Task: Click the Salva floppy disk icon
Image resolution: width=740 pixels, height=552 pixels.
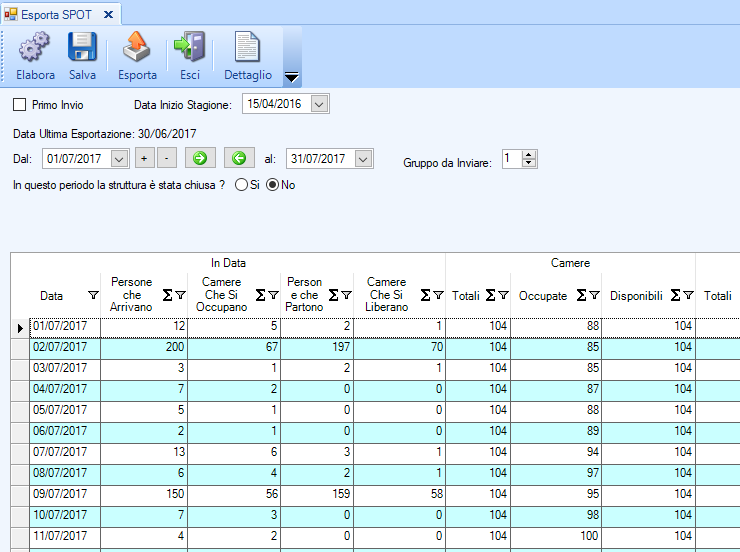Action: (82, 47)
